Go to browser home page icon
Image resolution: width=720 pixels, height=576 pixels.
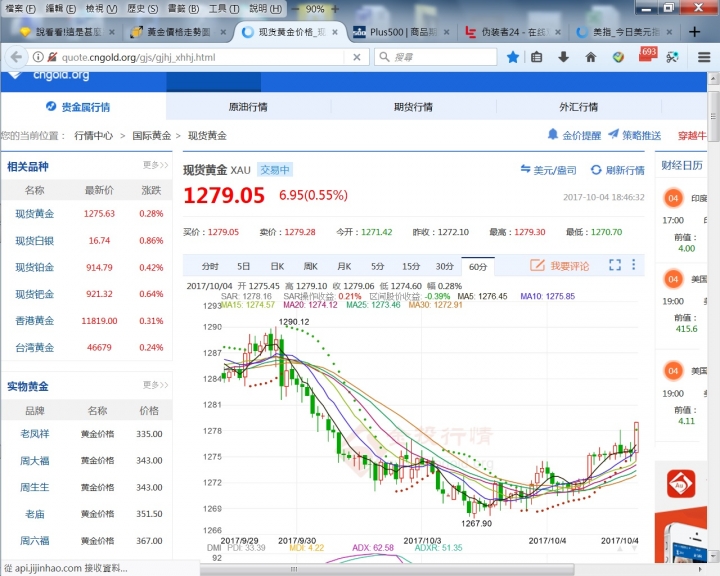tap(590, 57)
